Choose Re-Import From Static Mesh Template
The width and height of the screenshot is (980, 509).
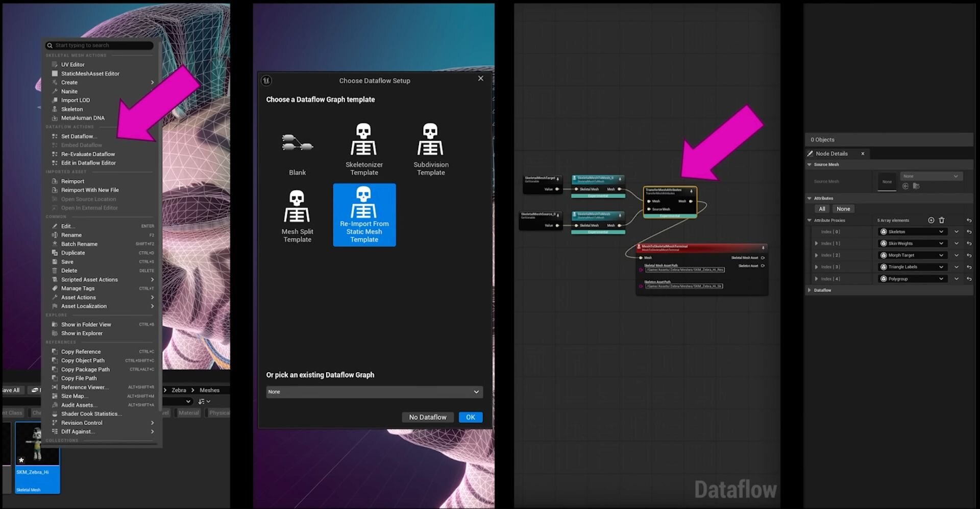click(x=364, y=215)
